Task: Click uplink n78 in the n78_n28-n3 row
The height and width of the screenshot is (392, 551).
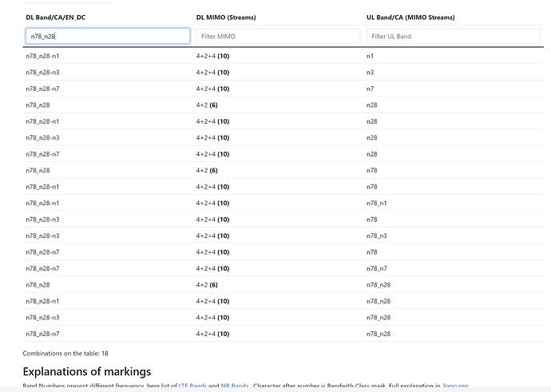Action: [372, 220]
